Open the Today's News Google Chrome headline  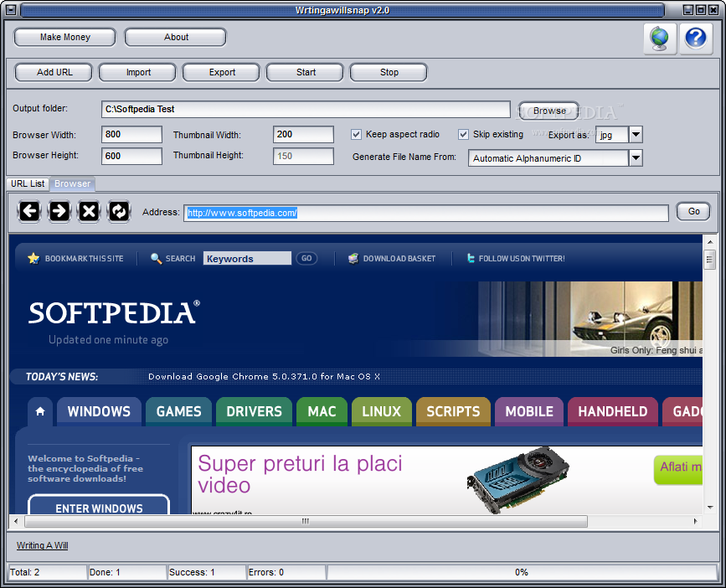click(x=264, y=376)
